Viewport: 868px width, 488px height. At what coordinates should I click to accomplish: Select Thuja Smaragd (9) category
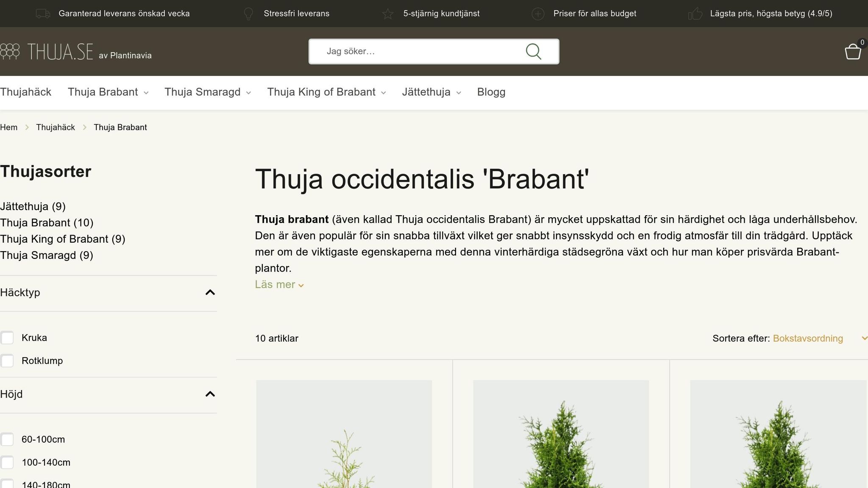[47, 255]
